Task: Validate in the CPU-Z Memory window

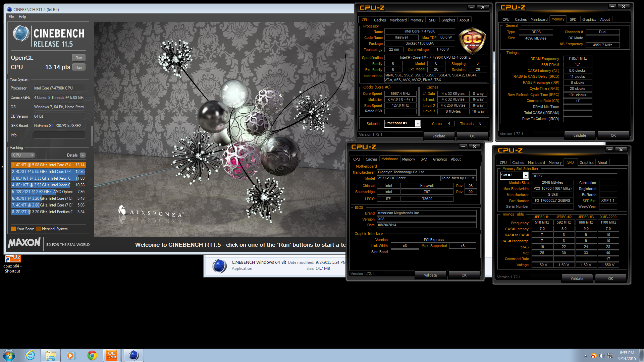Action: coord(580,135)
